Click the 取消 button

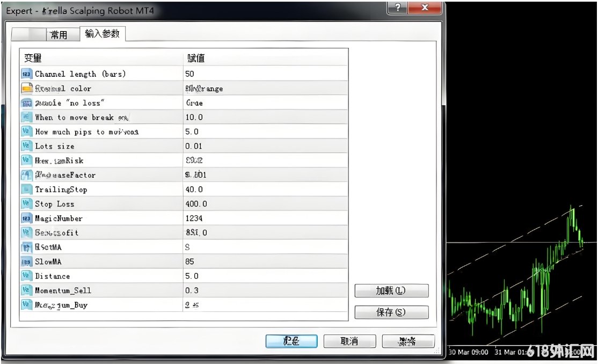click(349, 341)
